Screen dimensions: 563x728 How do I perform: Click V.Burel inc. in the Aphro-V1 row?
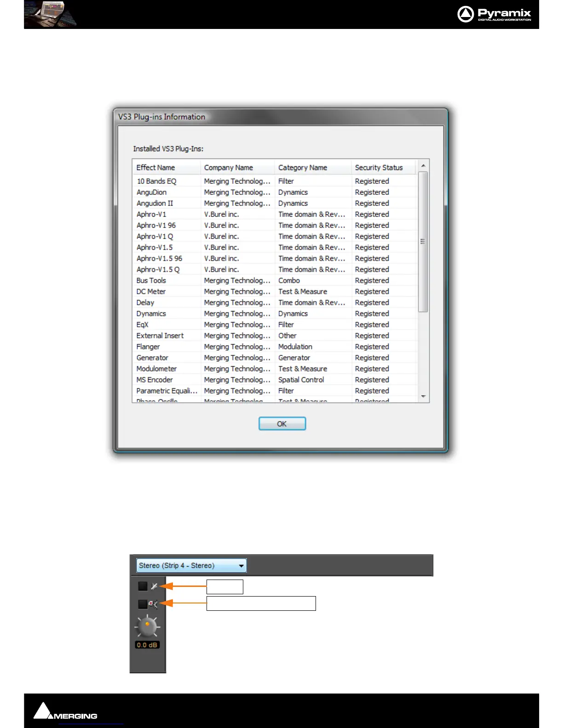[x=222, y=214]
